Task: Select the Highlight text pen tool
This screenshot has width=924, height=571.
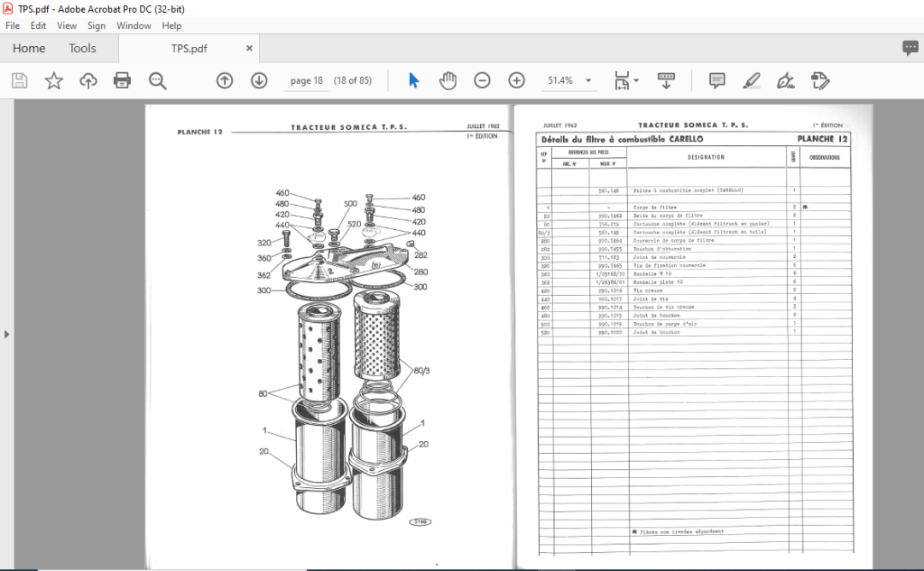Action: coord(752,80)
